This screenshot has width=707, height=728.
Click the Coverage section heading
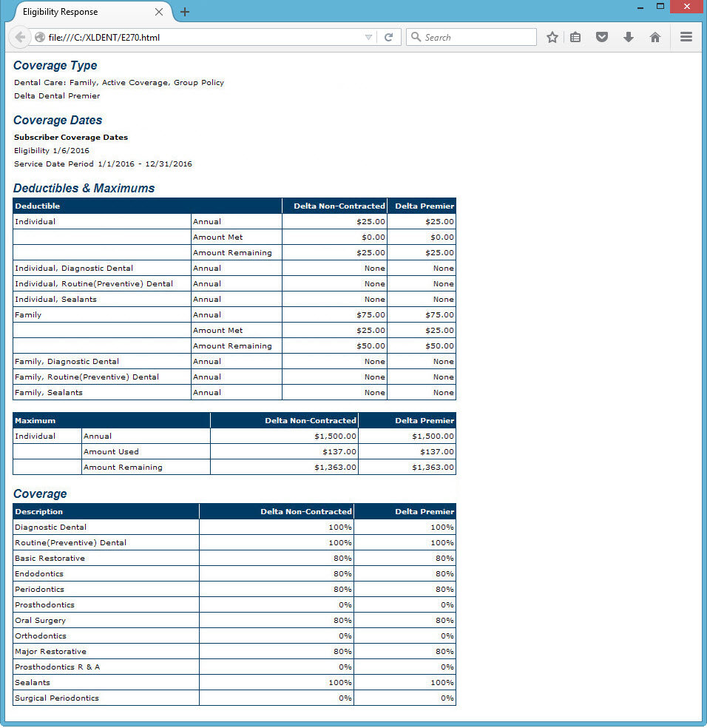click(40, 494)
